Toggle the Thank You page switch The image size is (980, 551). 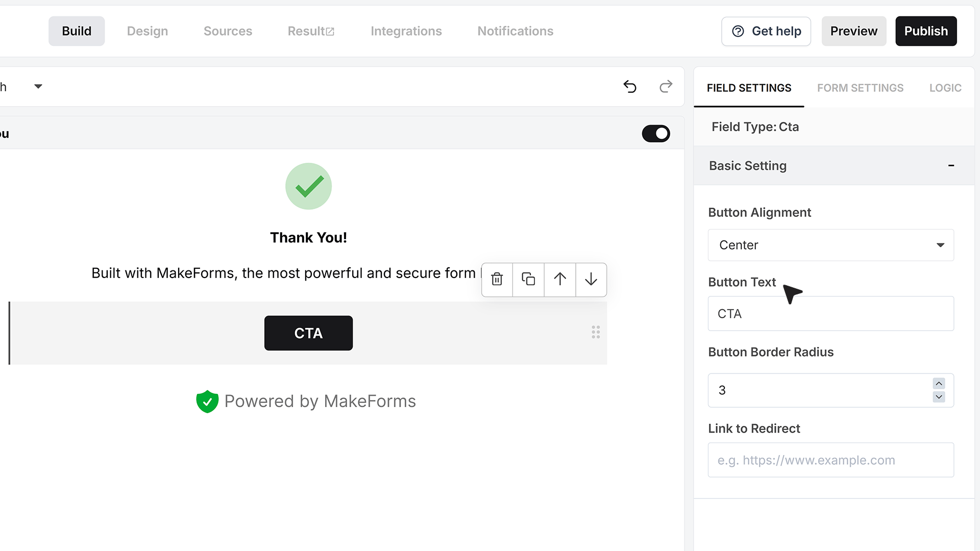[656, 134]
